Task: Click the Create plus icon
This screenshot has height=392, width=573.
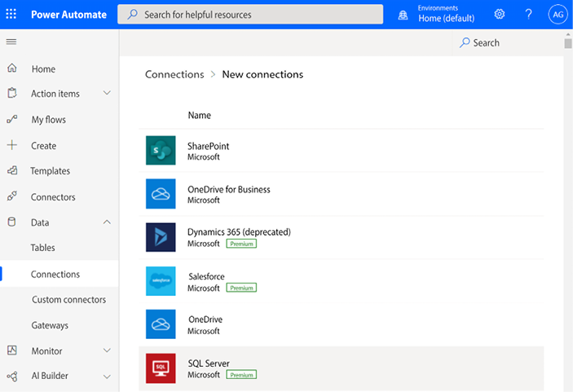Action: pos(12,145)
